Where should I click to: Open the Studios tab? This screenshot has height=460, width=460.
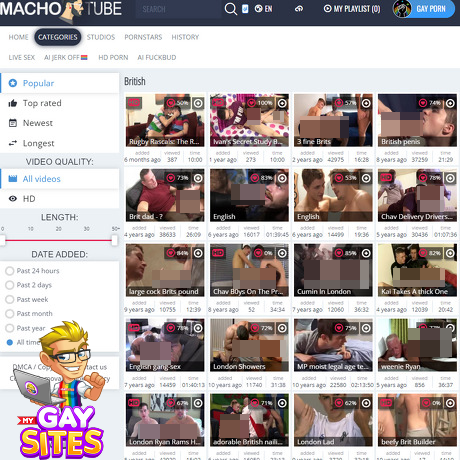(x=101, y=37)
